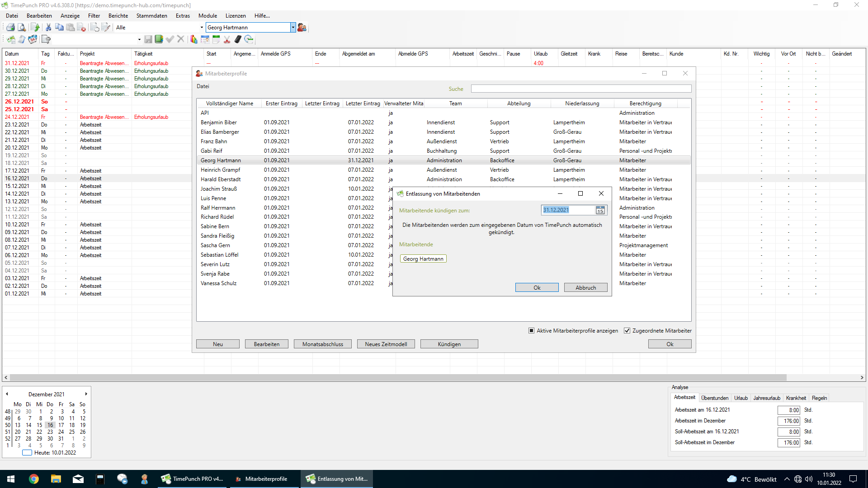The width and height of the screenshot is (868, 488).
Task: Open print preview magnifier icon
Action: [21, 28]
